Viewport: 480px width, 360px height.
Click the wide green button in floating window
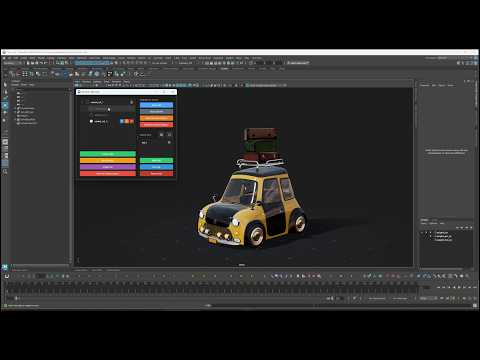[x=108, y=154]
